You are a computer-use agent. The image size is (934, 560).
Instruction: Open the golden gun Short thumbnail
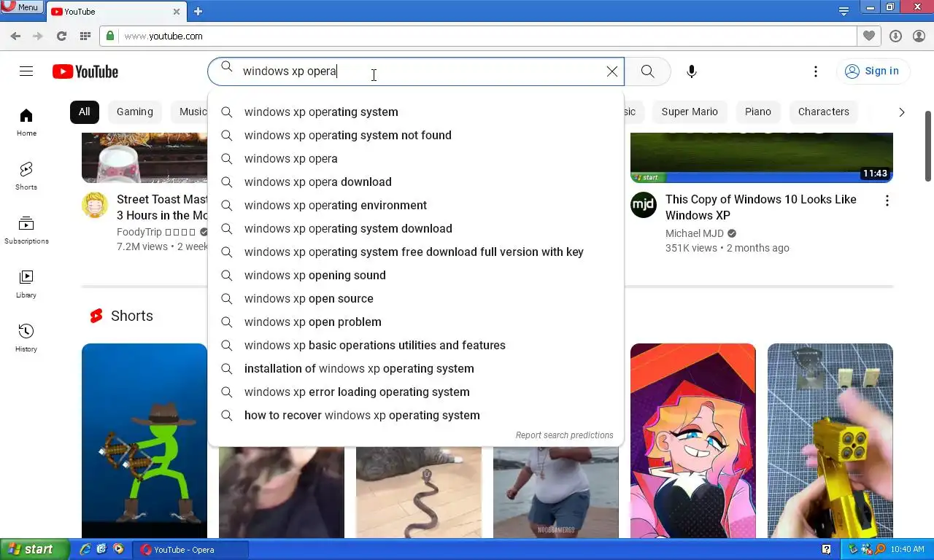pos(830,440)
